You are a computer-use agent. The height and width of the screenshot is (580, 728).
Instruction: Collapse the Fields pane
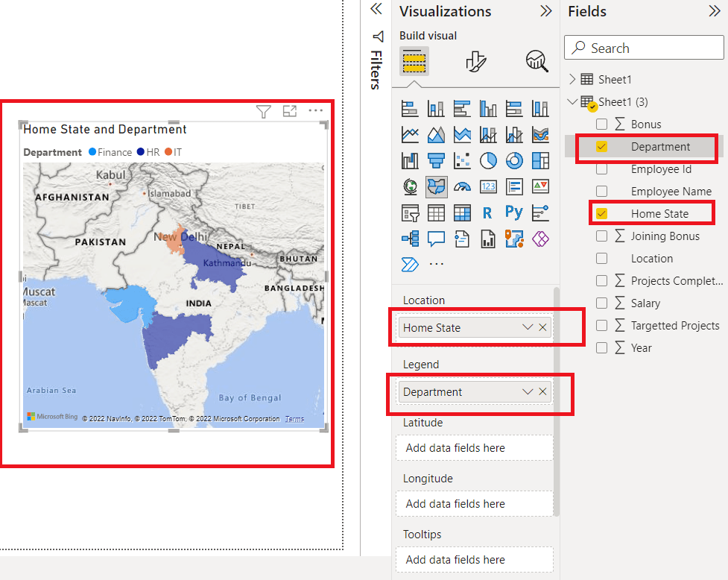[713, 11]
